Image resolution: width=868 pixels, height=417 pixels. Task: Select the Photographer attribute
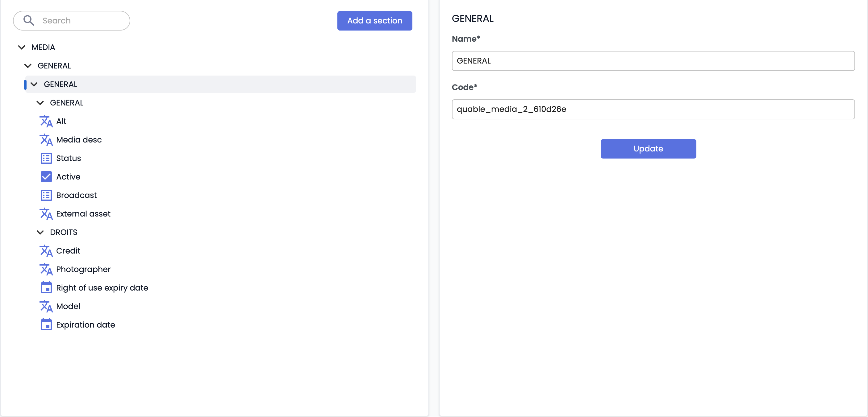tap(83, 269)
